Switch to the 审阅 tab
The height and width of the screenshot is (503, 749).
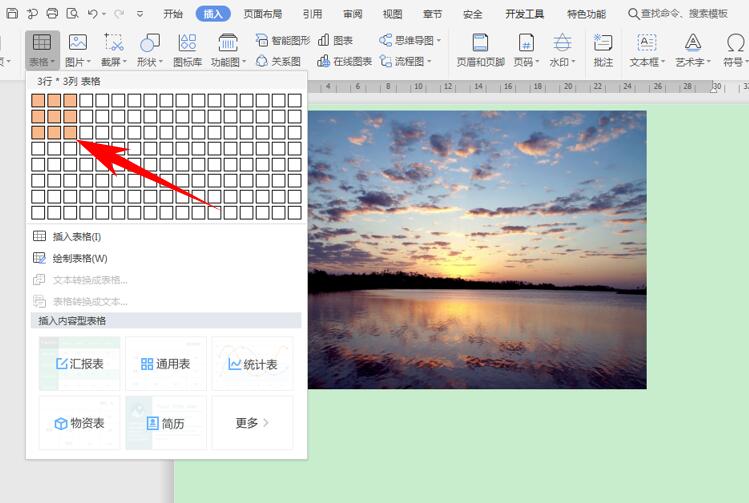353,14
